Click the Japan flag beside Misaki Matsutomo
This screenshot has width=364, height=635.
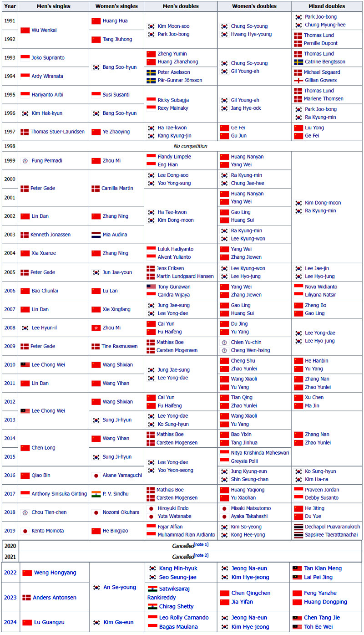click(224, 508)
